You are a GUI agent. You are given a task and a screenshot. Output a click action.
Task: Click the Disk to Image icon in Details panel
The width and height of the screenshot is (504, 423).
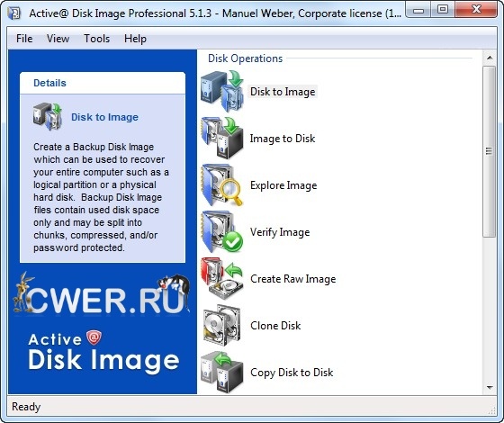tap(48, 117)
